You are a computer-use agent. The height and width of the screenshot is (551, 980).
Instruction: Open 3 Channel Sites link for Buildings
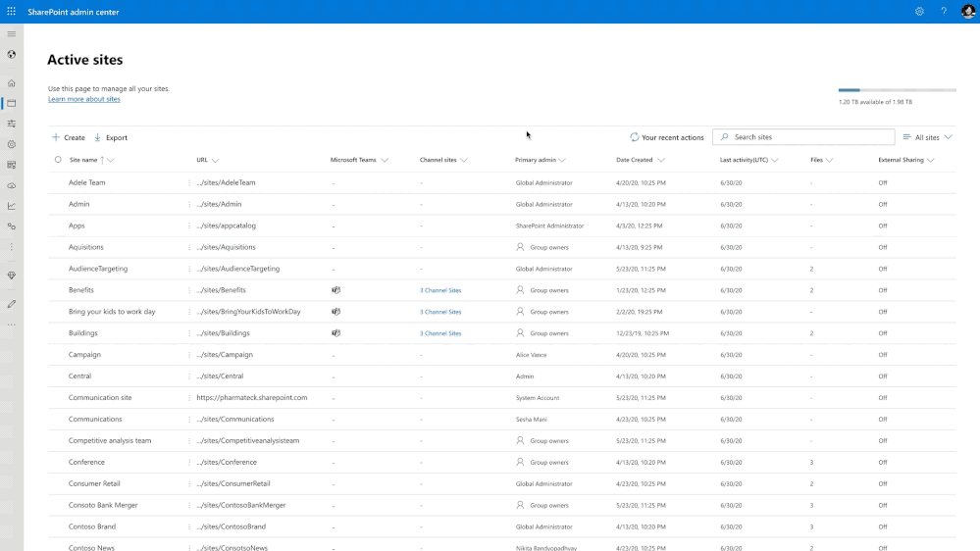(440, 333)
